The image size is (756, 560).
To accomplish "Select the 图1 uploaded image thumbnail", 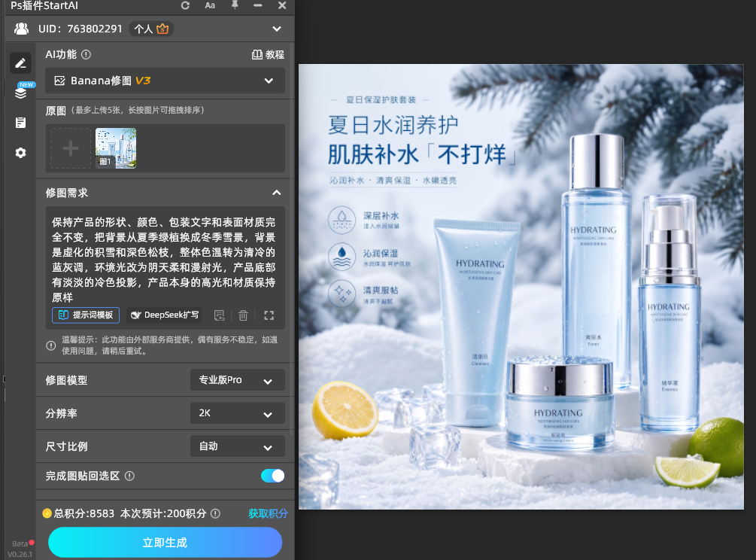I will (116, 148).
